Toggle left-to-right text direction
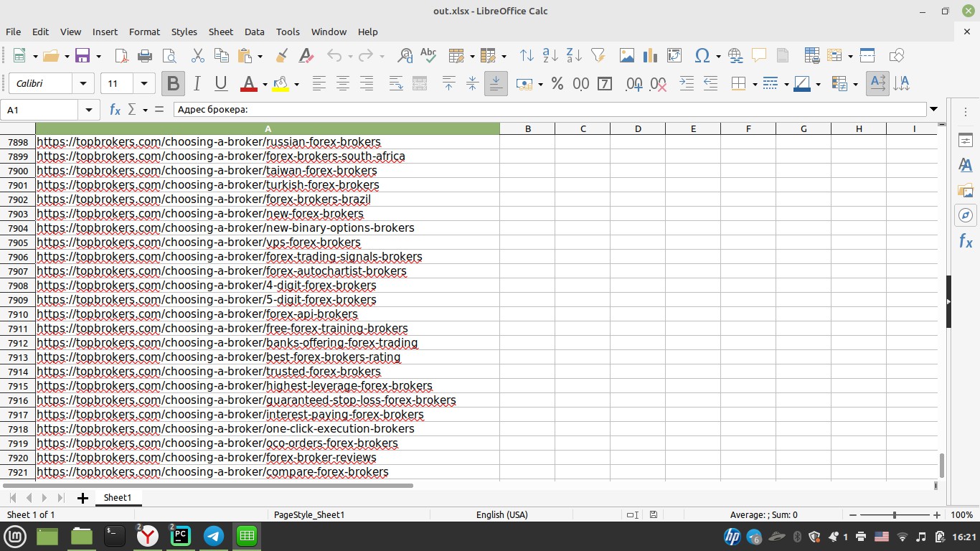This screenshot has height=551, width=980. (x=877, y=84)
